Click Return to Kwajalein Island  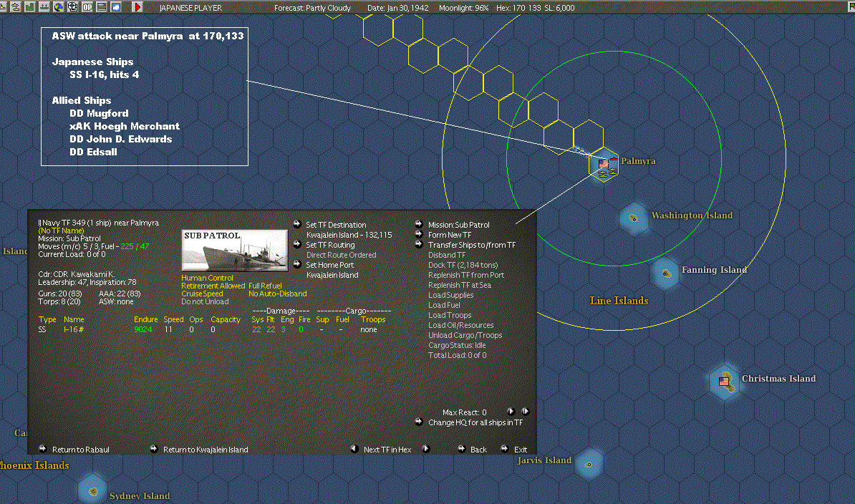(206, 450)
